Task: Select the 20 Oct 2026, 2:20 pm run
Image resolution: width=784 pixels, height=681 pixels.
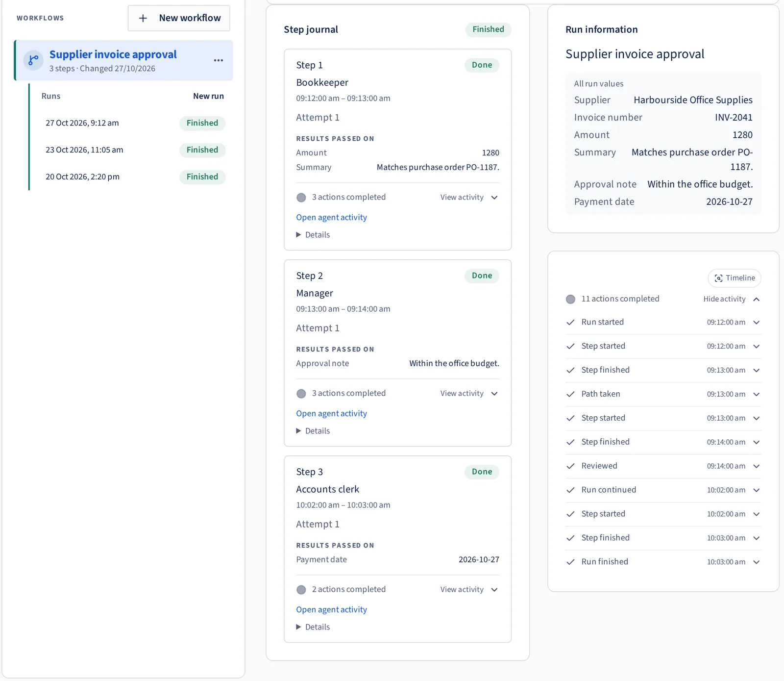Action: [x=135, y=177]
